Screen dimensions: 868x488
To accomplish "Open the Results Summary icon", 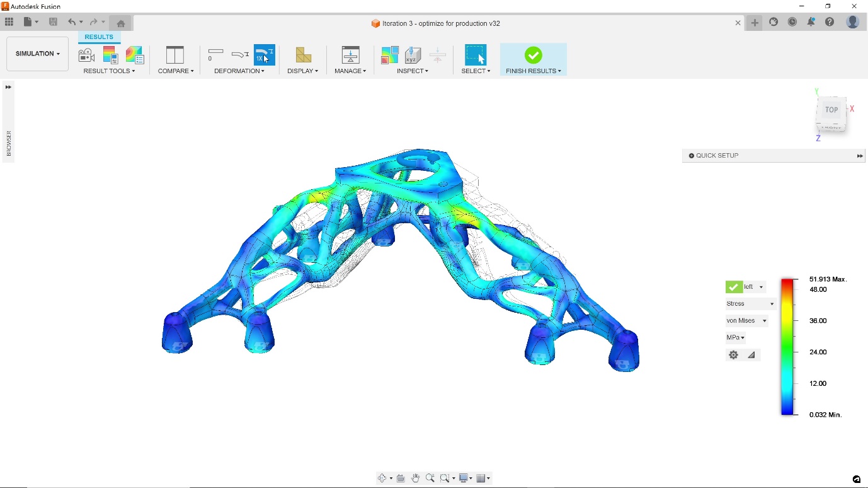I will tap(134, 55).
